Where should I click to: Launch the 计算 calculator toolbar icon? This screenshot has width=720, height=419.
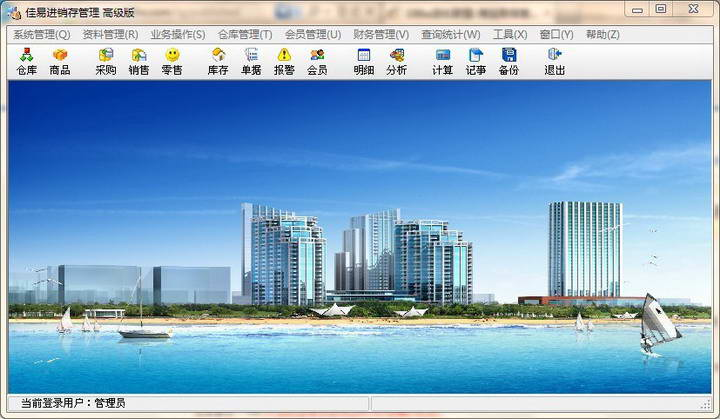pos(443,62)
